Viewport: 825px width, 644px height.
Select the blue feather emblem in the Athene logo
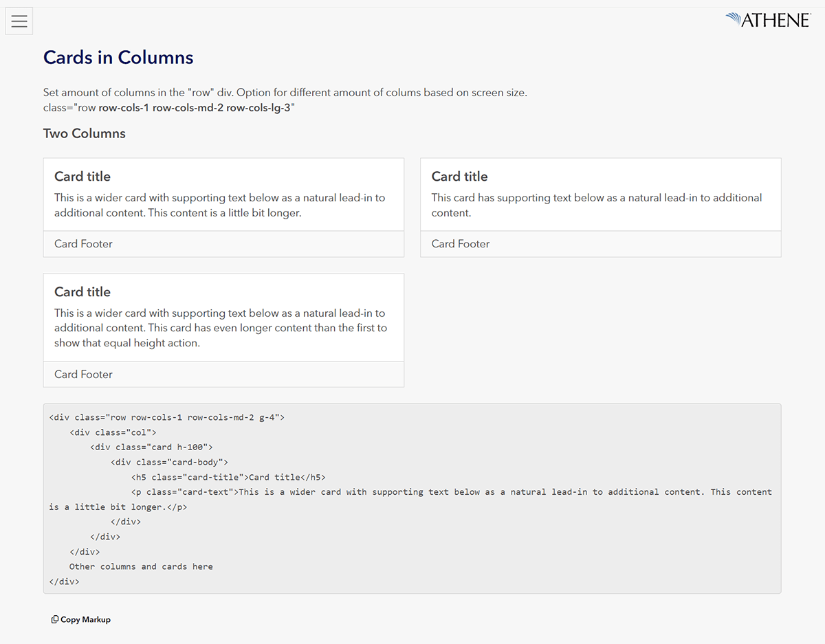(734, 19)
